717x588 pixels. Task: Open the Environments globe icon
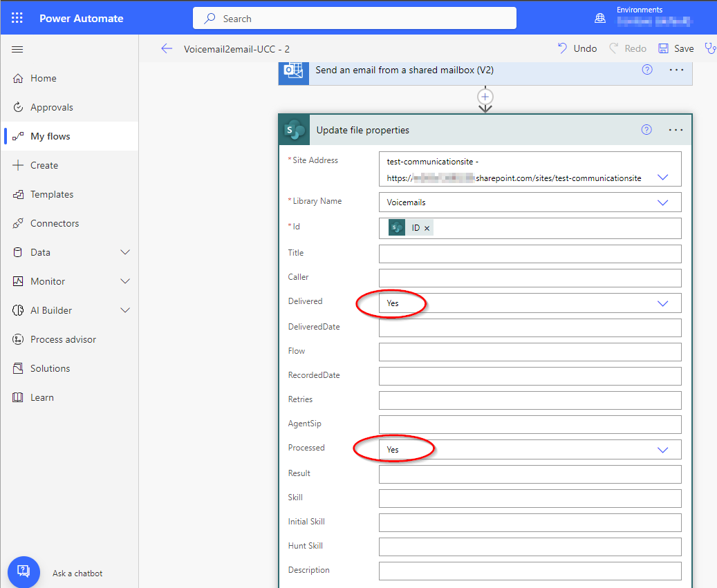pyautogui.click(x=600, y=18)
